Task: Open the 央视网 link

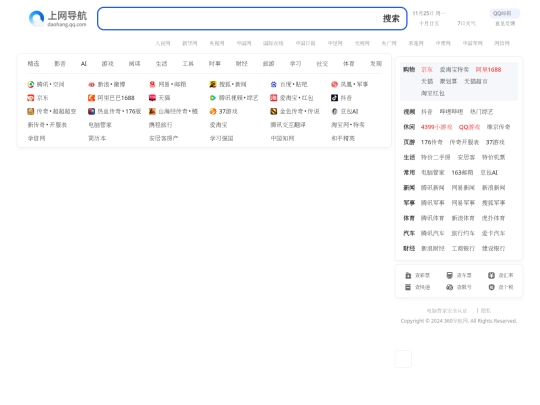Action: click(x=217, y=43)
